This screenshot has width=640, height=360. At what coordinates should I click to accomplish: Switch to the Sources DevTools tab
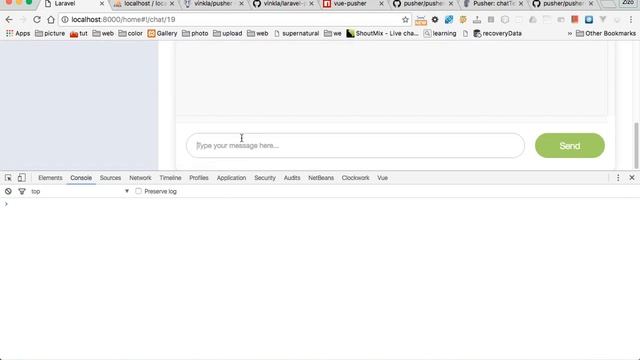click(x=110, y=178)
